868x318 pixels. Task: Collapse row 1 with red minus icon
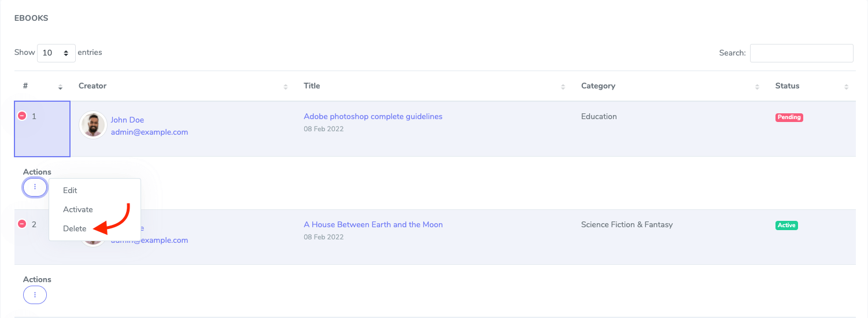pos(22,116)
